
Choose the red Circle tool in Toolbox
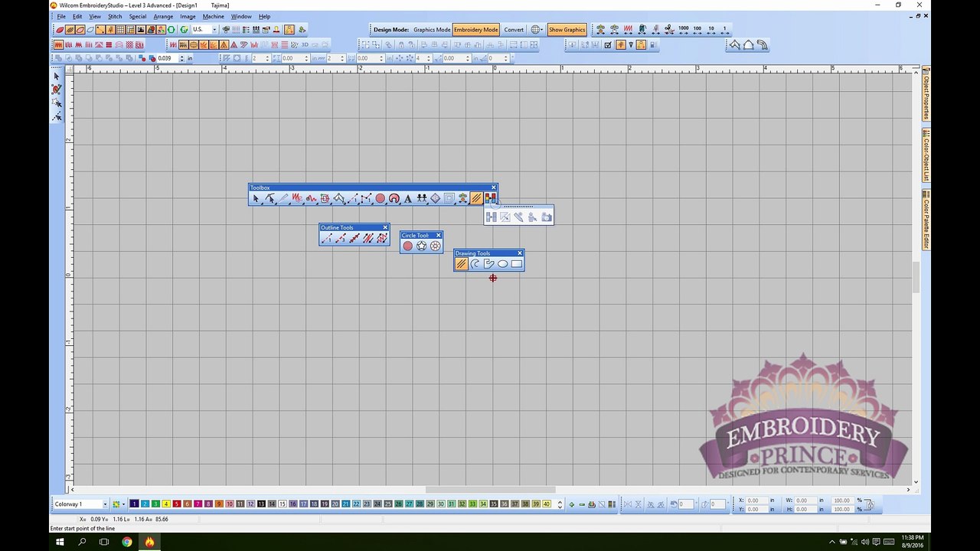tap(381, 198)
